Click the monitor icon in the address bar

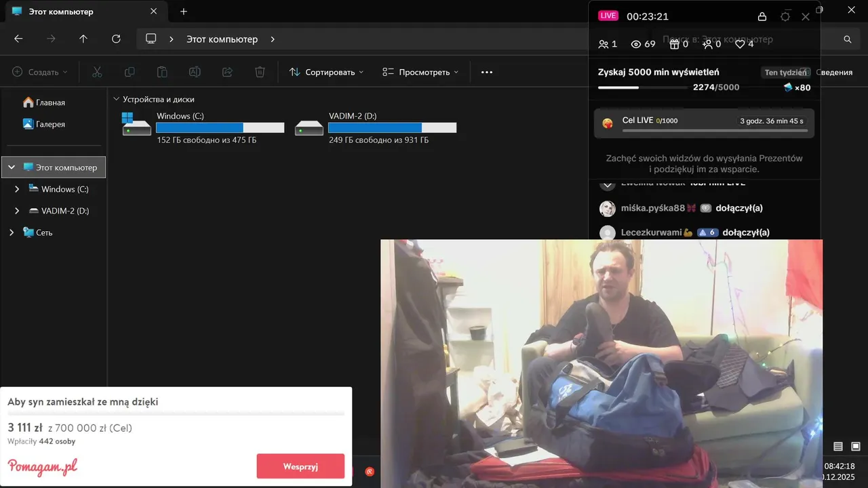point(151,39)
